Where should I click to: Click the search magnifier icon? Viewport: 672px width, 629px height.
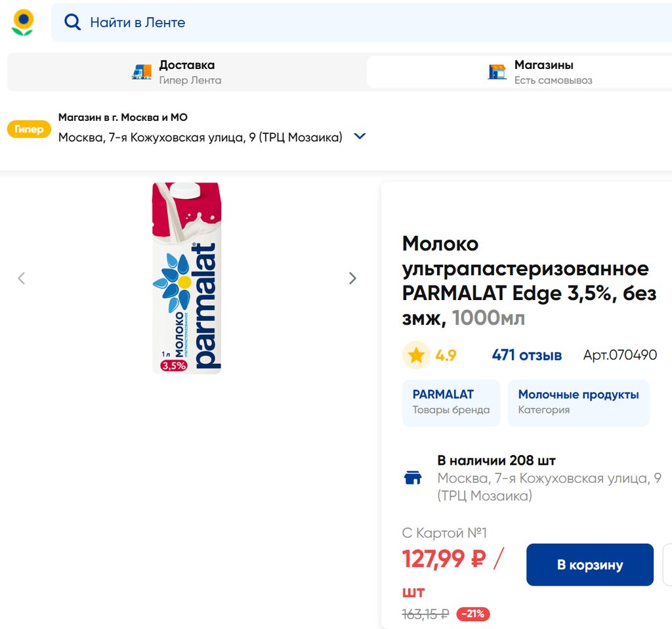click(x=72, y=22)
